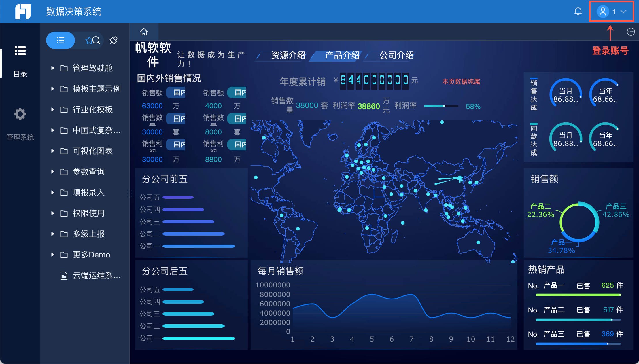
Task: Click the notification bell icon
Action: pos(578,12)
